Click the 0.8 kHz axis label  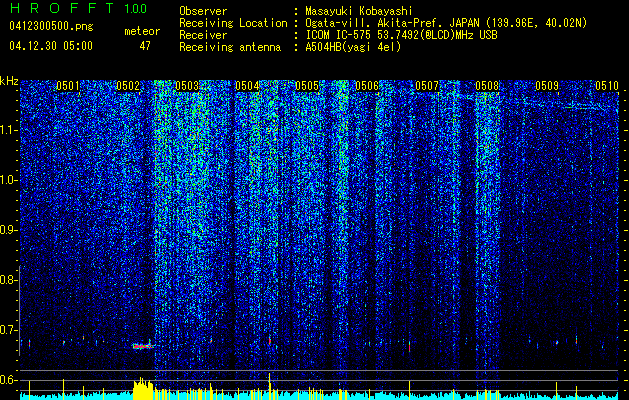coord(7,280)
